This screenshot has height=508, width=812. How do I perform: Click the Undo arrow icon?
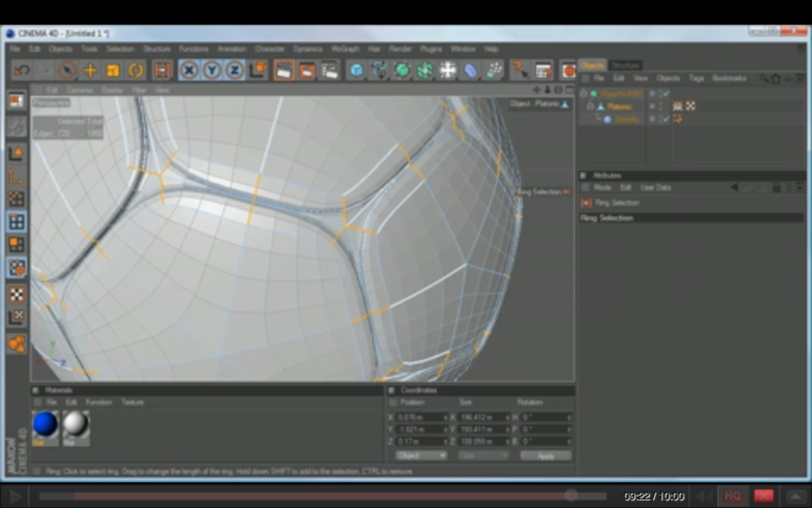click(x=22, y=70)
